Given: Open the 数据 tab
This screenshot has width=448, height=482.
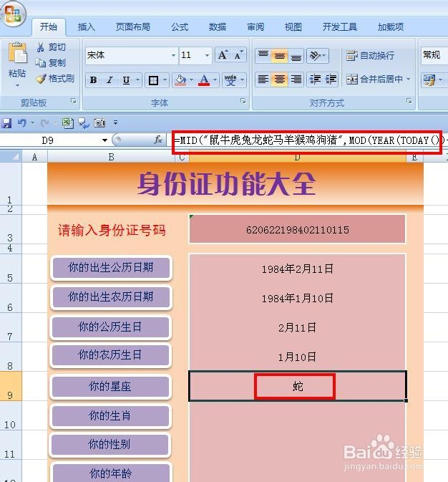Looking at the screenshot, I should click(218, 27).
